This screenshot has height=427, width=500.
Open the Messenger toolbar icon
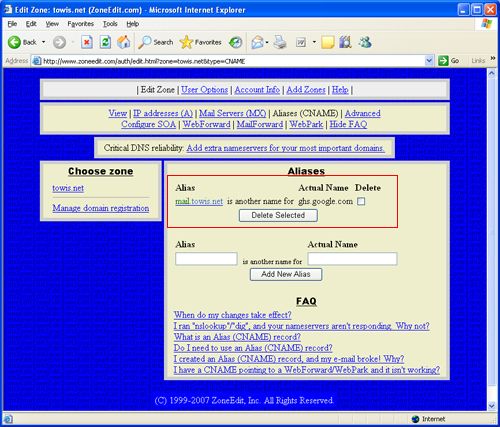(365, 42)
